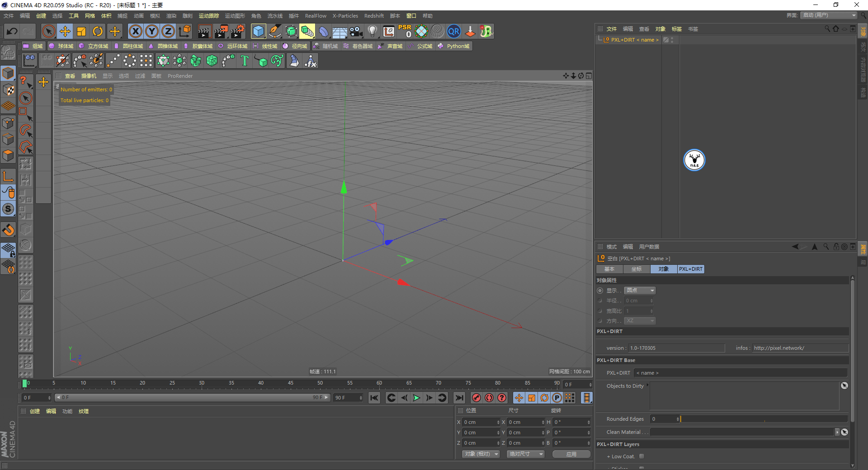Screen dimensions: 868x470
Task: Toggle X axis lock
Action: [135, 31]
